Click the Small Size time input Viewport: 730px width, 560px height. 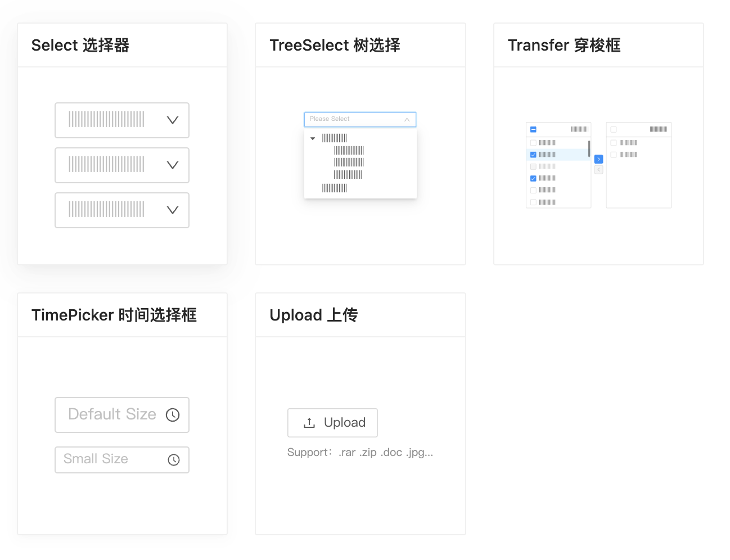point(122,460)
